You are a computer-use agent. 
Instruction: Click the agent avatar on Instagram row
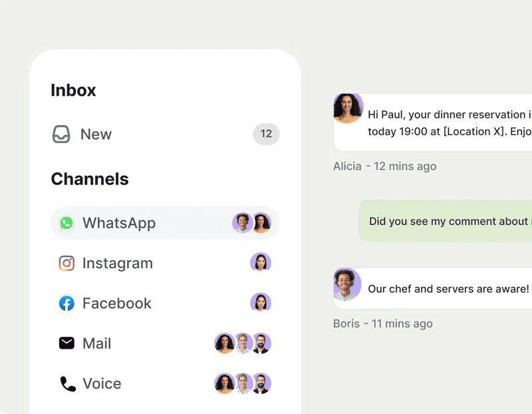pyautogui.click(x=261, y=263)
